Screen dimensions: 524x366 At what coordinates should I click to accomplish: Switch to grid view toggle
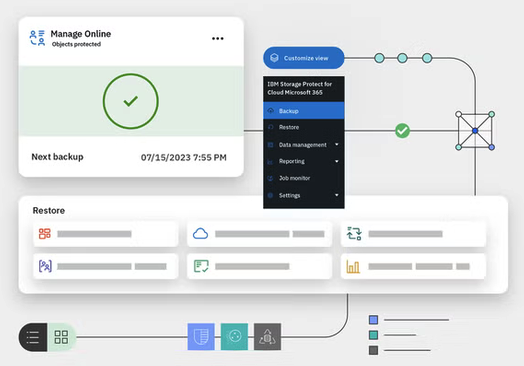(61, 337)
